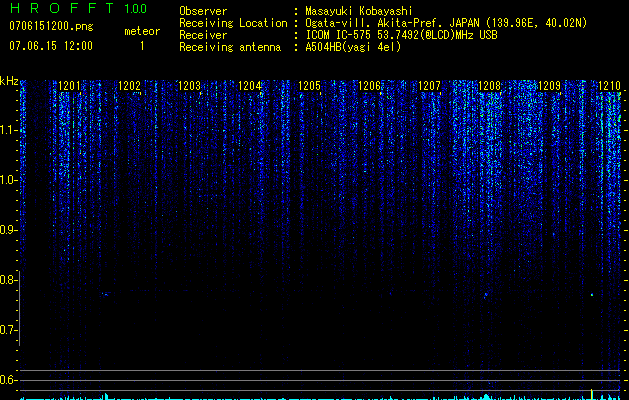This screenshot has height=400, width=629.
Task: Click the 0.9 frequency axis label
Action: [x=8, y=230]
